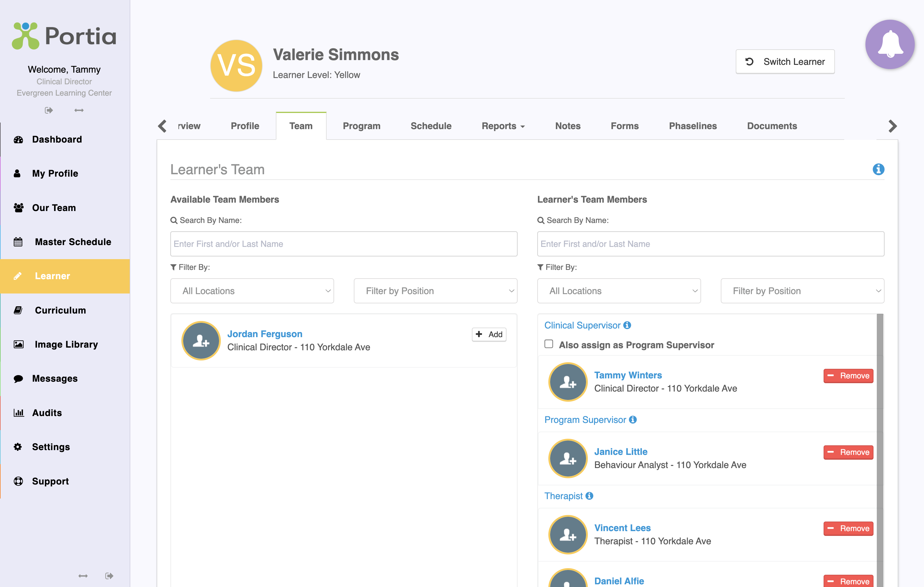Click the top sidebar collapse arrows icon
This screenshot has height=587, width=924.
(x=79, y=110)
